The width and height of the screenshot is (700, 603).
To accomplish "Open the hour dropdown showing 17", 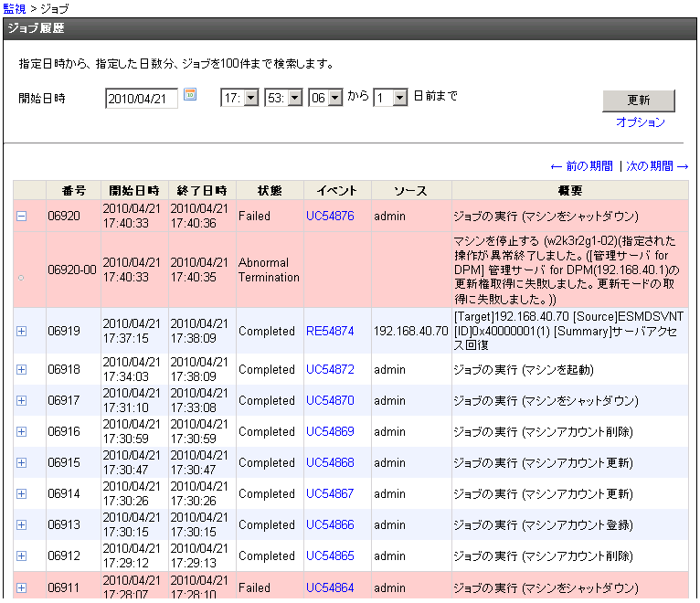I will (239, 98).
